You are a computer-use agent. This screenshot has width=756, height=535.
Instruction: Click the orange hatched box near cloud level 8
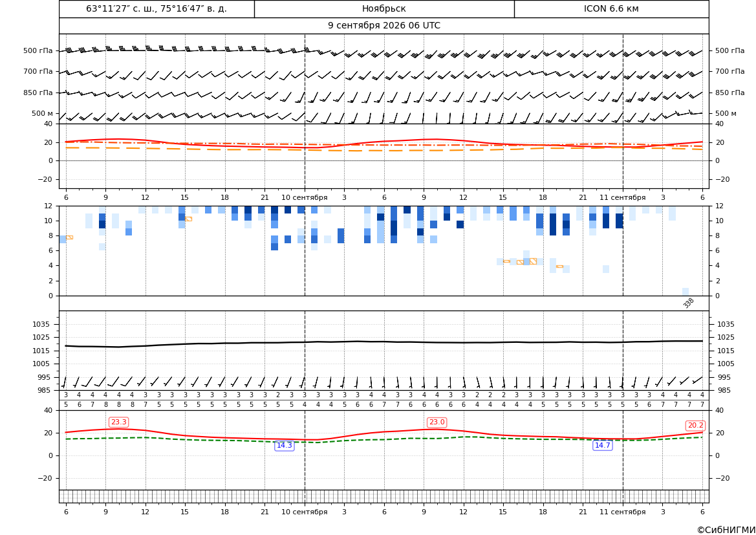(x=69, y=237)
